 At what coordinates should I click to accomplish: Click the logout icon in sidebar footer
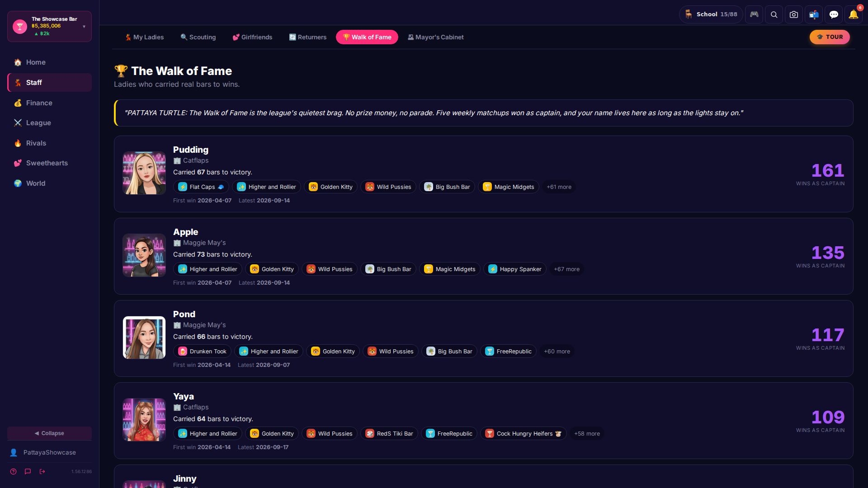point(42,471)
